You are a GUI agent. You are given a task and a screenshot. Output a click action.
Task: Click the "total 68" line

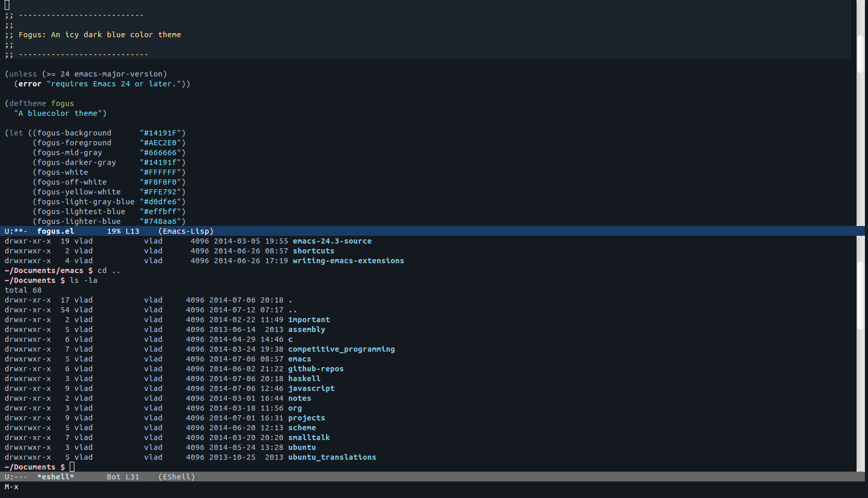point(23,290)
